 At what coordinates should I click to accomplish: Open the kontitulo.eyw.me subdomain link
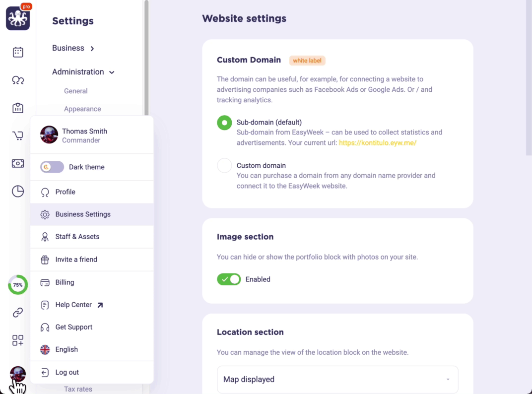click(x=377, y=143)
